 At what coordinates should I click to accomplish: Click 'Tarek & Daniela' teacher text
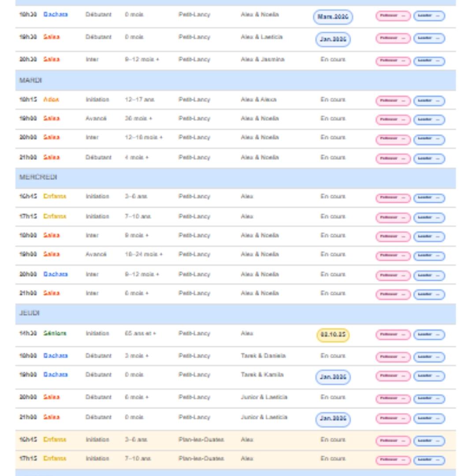point(263,356)
